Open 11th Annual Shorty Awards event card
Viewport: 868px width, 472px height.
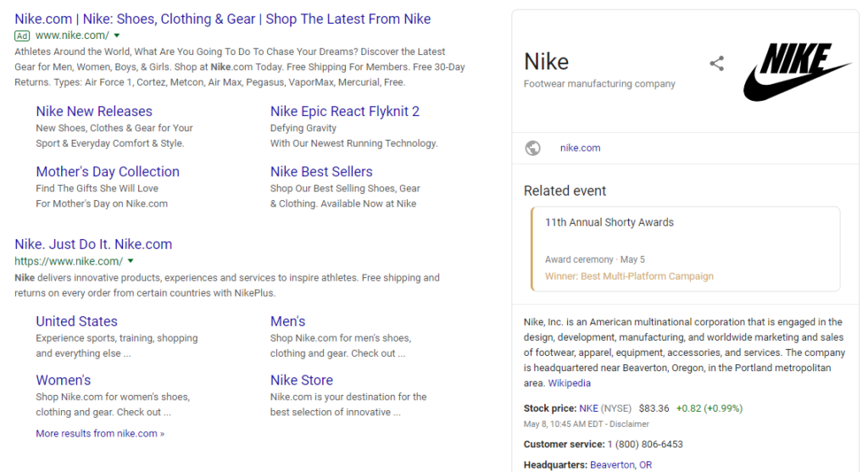pyautogui.click(x=685, y=249)
